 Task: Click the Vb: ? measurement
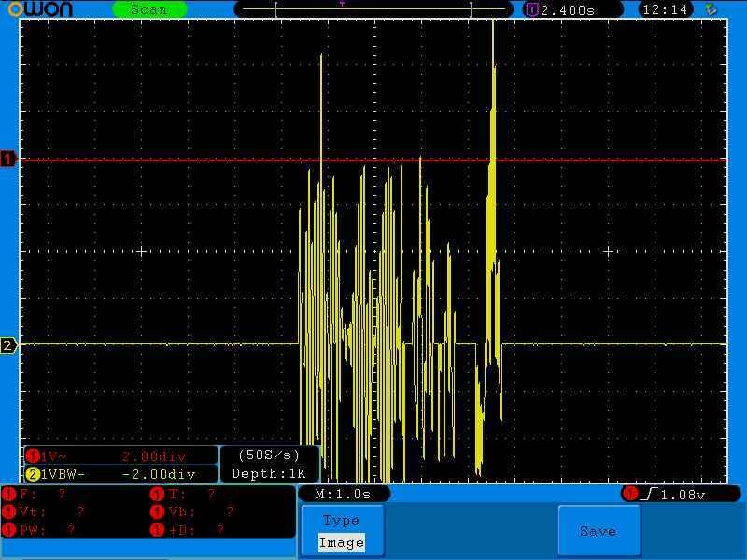[x=192, y=511]
